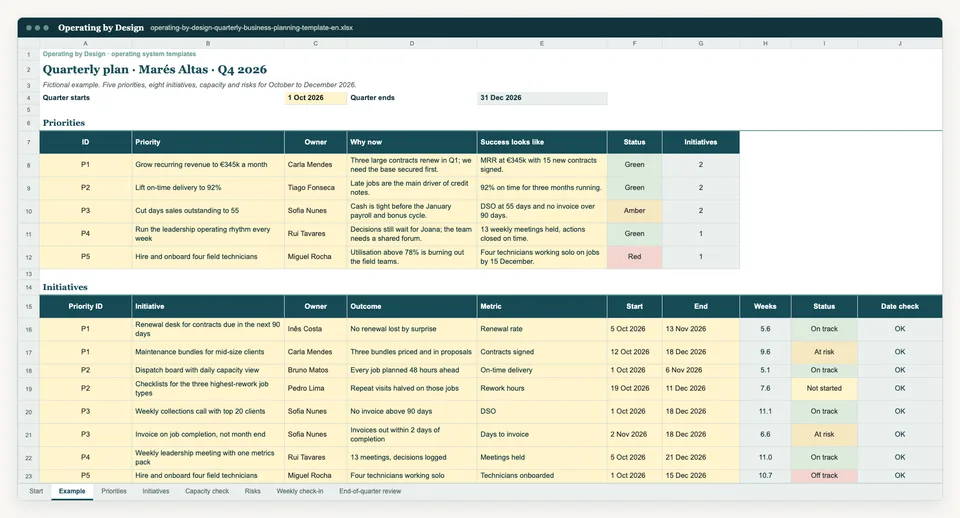The image size is (960, 518).
Task: Select the 'Rework hours' metric cell
Action: coord(542,389)
